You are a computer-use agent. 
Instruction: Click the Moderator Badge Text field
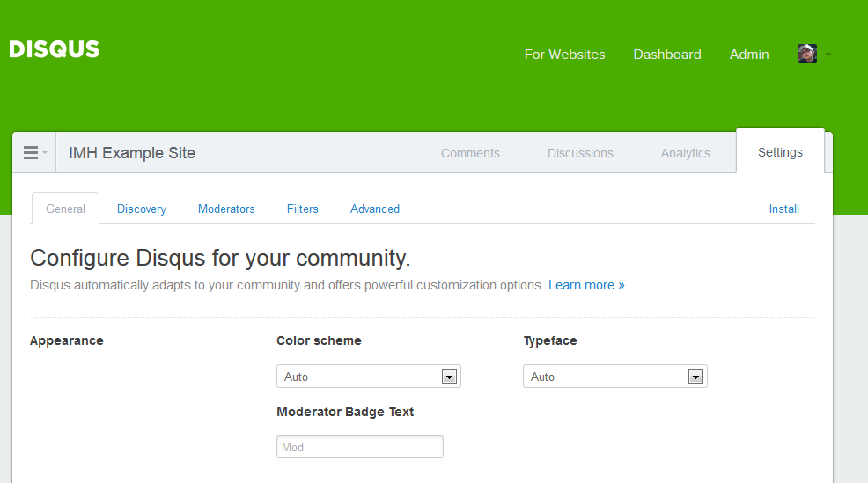point(359,447)
